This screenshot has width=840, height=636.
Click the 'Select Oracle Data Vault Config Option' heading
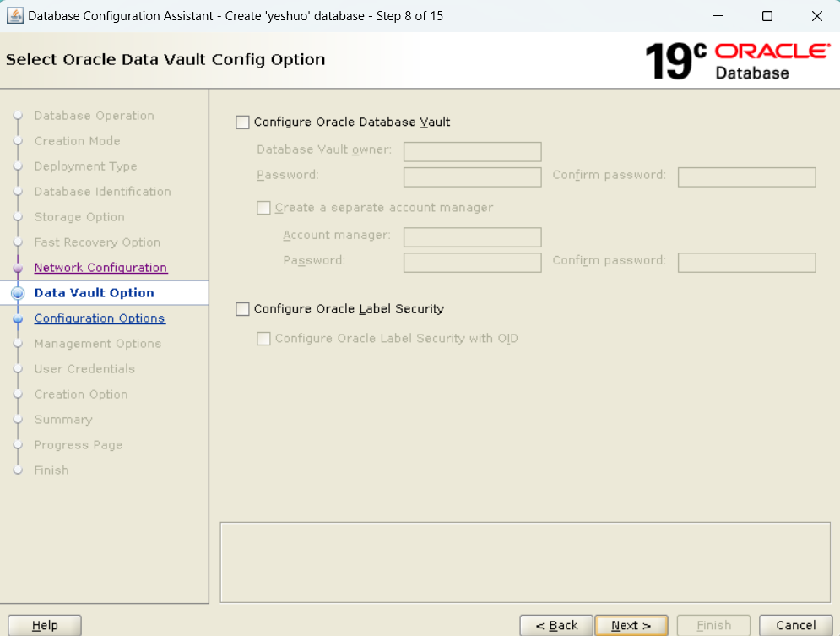(165, 59)
